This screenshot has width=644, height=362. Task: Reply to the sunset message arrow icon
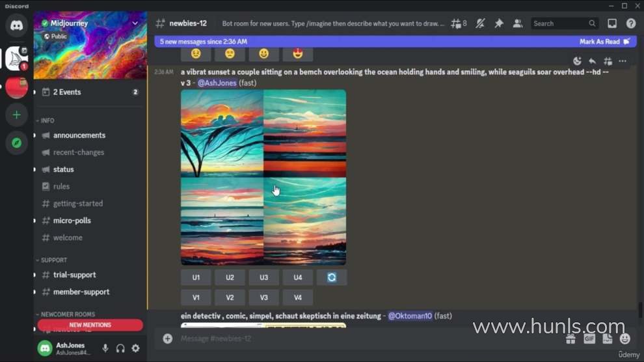tap(592, 61)
